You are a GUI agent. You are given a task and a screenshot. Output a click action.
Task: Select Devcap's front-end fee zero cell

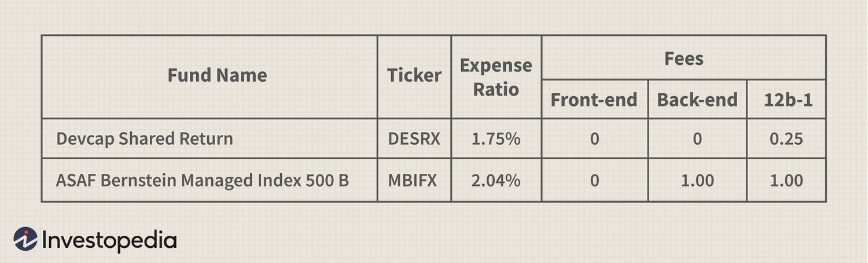point(594,139)
